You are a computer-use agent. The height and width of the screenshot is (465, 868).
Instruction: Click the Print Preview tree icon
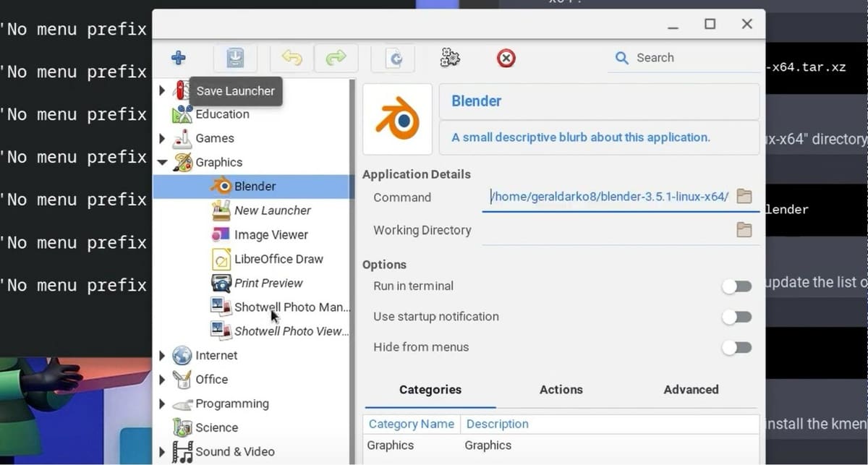pyautogui.click(x=221, y=283)
